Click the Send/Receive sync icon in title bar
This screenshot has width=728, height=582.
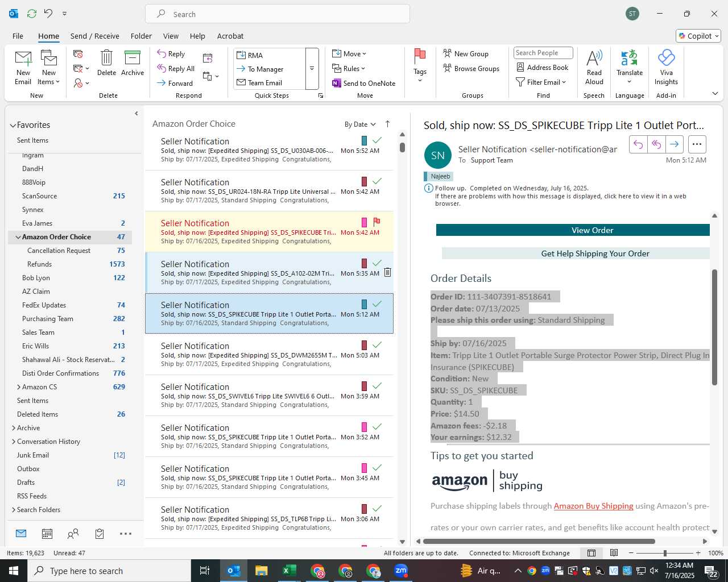click(x=32, y=13)
